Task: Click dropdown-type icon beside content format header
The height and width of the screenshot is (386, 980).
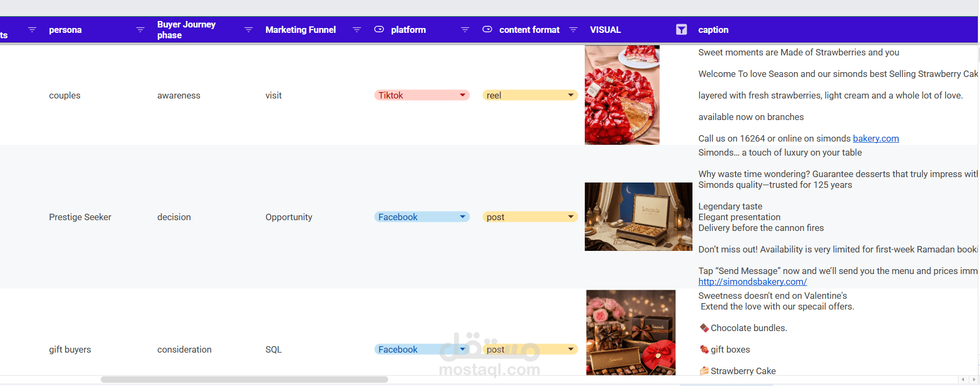Action: (487, 30)
